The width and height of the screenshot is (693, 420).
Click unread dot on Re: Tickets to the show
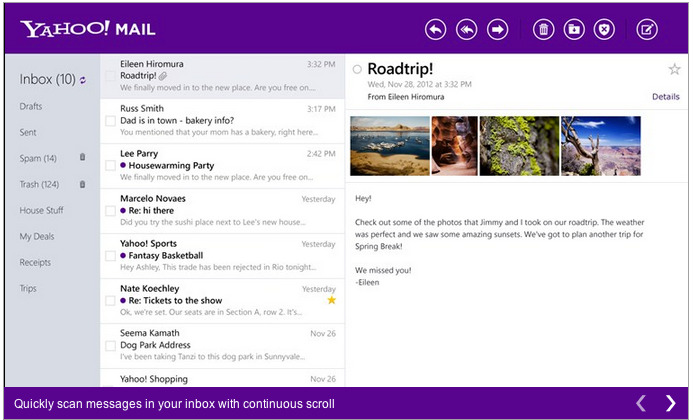(123, 300)
